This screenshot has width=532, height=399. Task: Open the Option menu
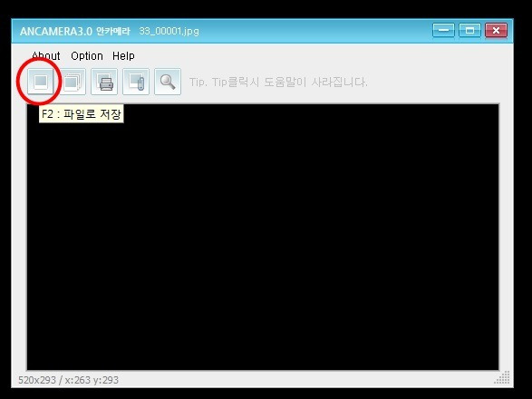point(87,55)
